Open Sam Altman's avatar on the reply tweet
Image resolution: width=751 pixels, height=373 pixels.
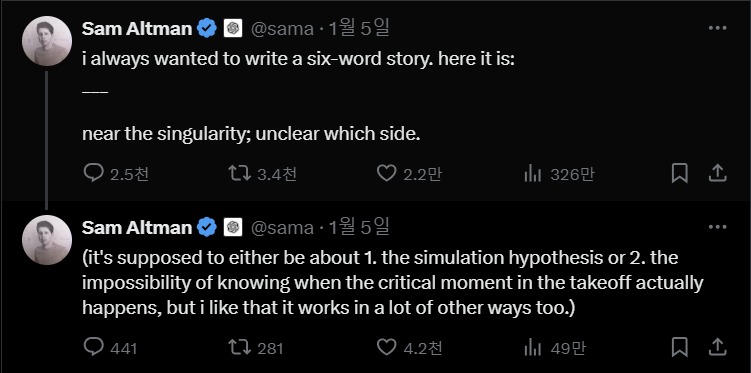tap(47, 240)
